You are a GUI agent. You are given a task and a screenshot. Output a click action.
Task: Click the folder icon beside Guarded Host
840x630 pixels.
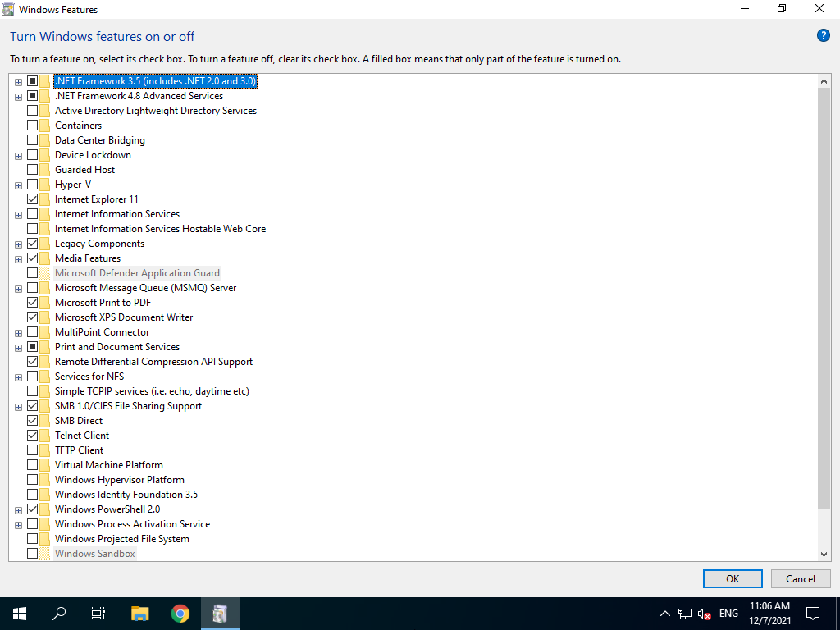(x=44, y=170)
